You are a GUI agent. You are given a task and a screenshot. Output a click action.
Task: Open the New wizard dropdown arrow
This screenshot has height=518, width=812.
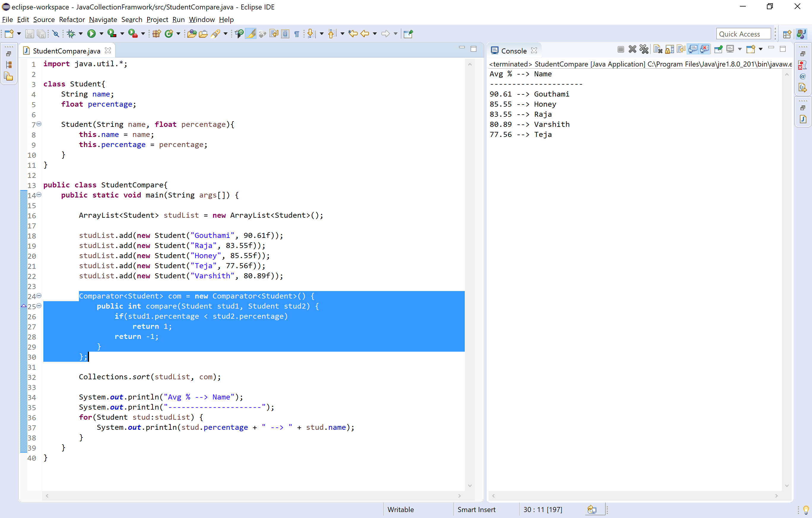[18, 34]
